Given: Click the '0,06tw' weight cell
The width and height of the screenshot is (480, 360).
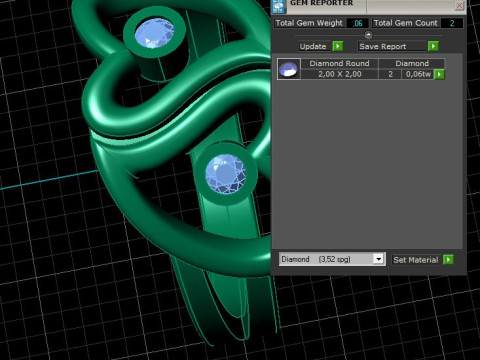Looking at the screenshot, I should coord(418,74).
